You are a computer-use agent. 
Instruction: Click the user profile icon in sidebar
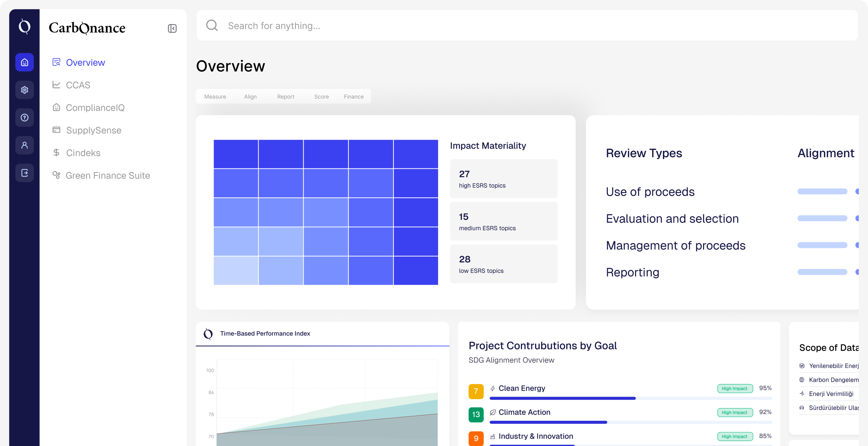point(24,145)
